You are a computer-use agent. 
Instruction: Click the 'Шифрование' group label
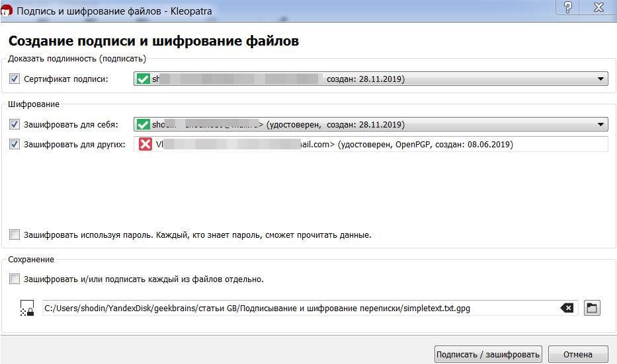click(34, 104)
